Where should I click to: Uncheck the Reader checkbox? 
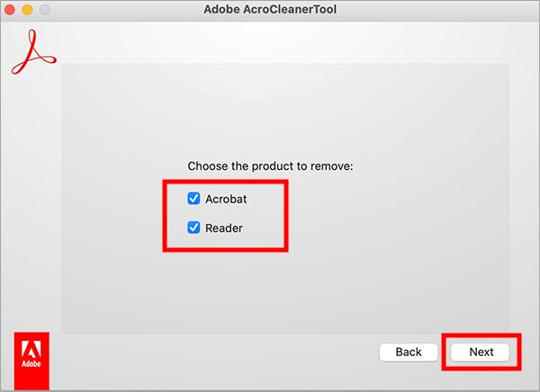click(x=193, y=227)
